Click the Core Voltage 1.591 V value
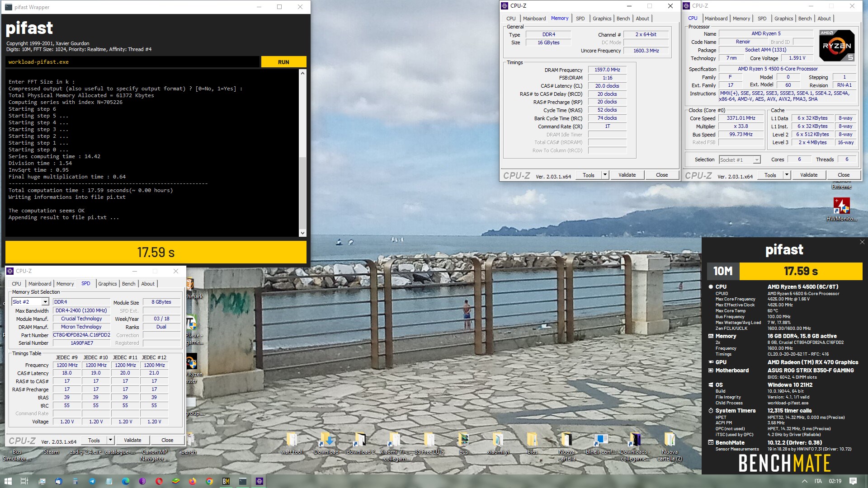 coord(797,58)
